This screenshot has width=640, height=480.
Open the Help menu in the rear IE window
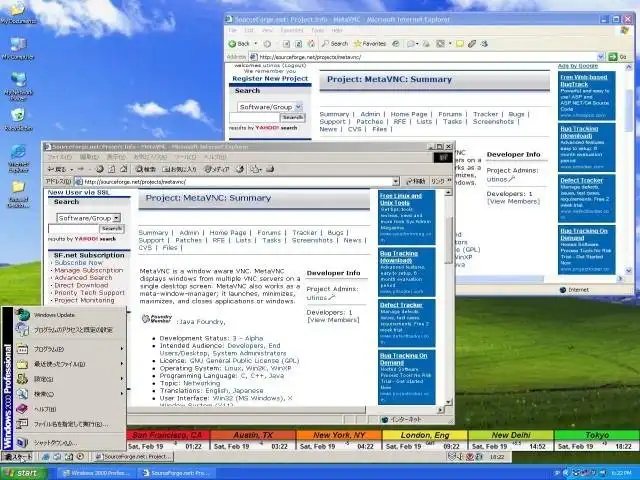337,31
